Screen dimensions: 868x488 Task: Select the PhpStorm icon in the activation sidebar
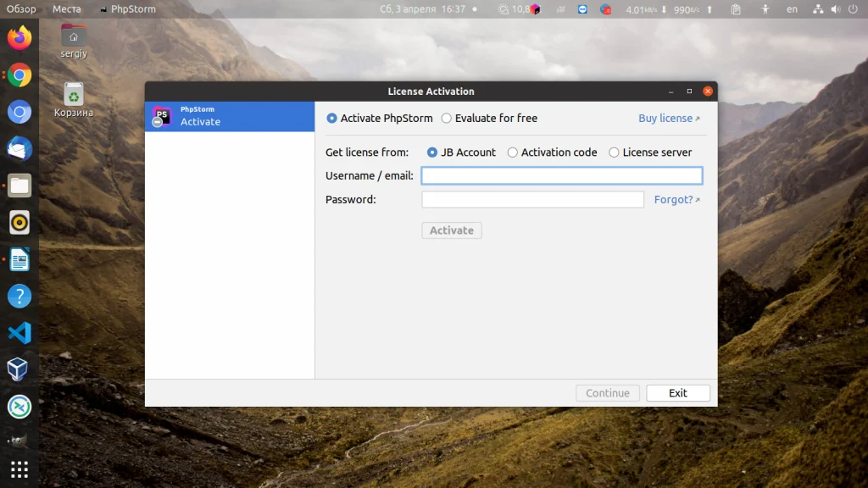tap(160, 116)
